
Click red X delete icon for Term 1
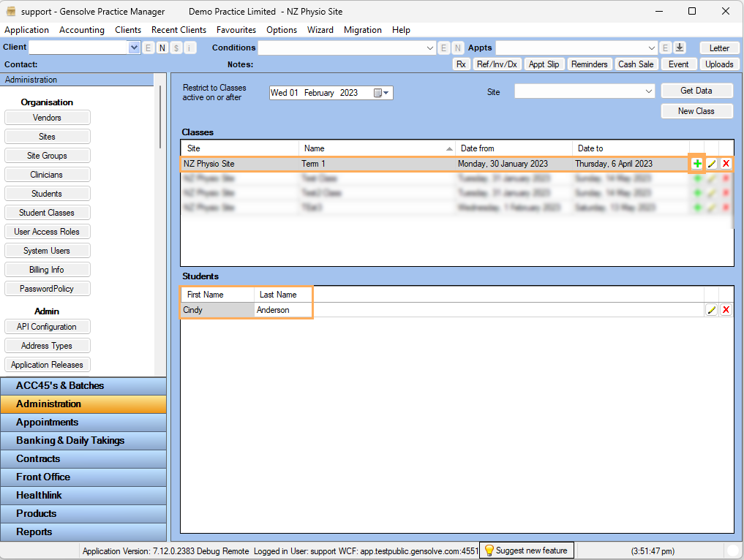click(x=726, y=164)
